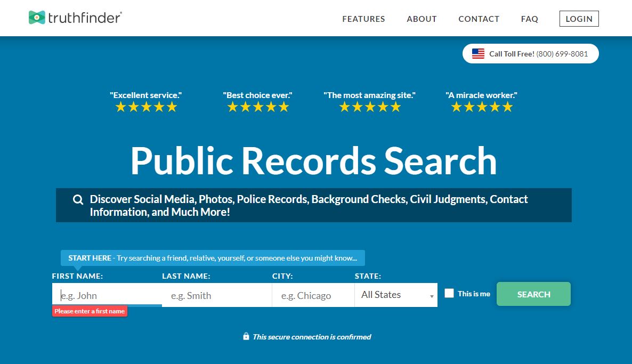Viewport: 632px width, 364px height.
Task: Visit the FAQ page
Action: 530,19
